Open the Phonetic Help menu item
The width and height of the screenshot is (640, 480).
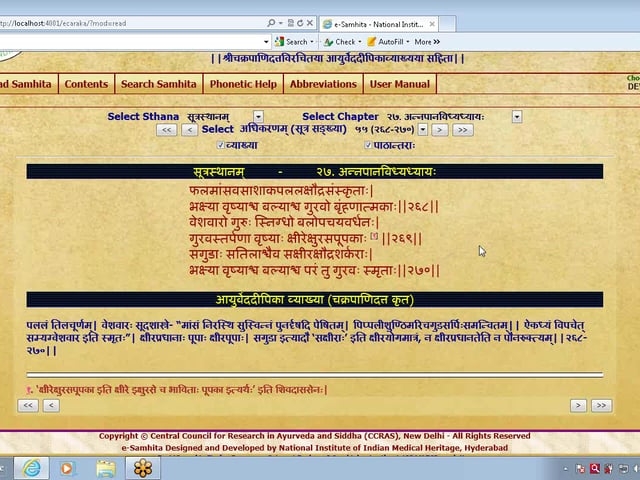click(243, 84)
